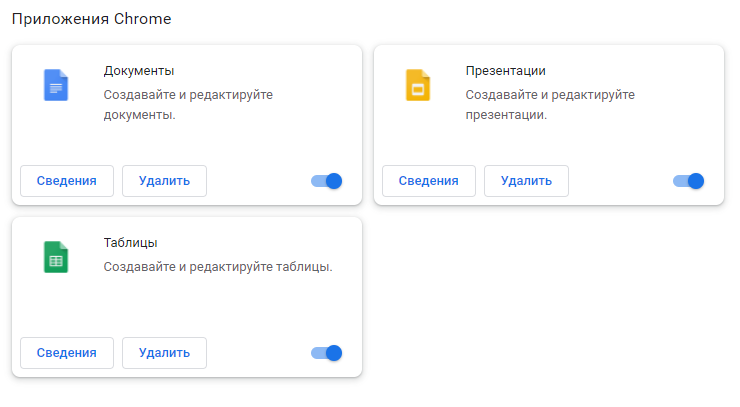Select the Презентации app name
The width and height of the screenshot is (740, 407).
click(506, 71)
